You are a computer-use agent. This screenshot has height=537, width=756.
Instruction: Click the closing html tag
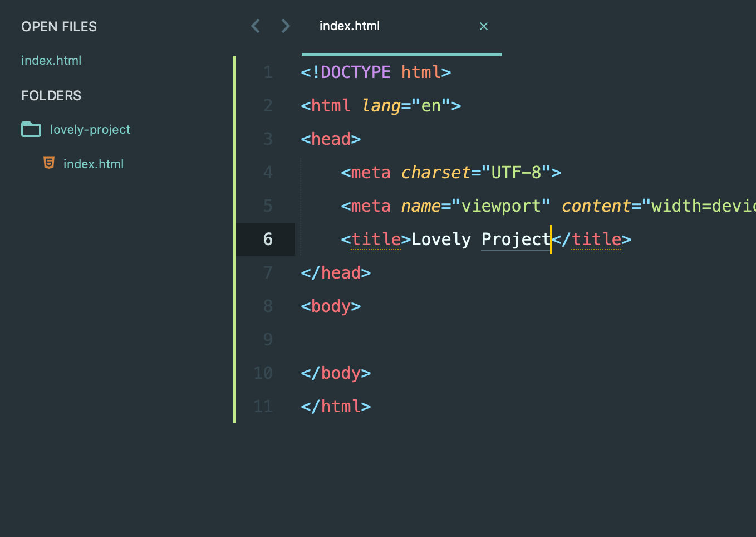tap(336, 407)
